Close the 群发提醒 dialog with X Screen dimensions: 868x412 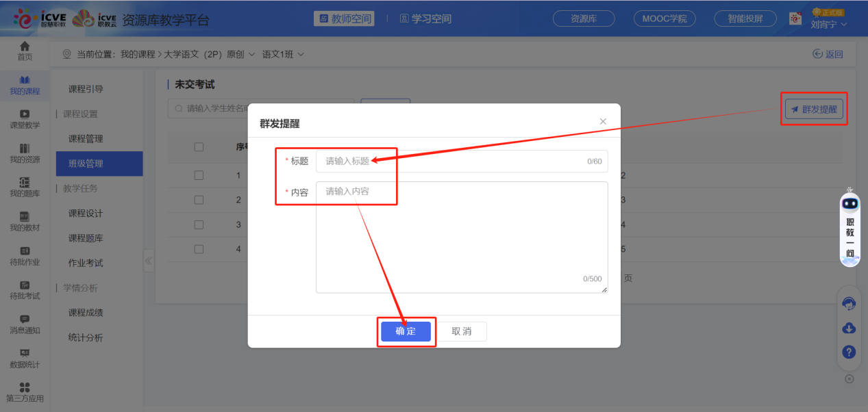coord(603,121)
